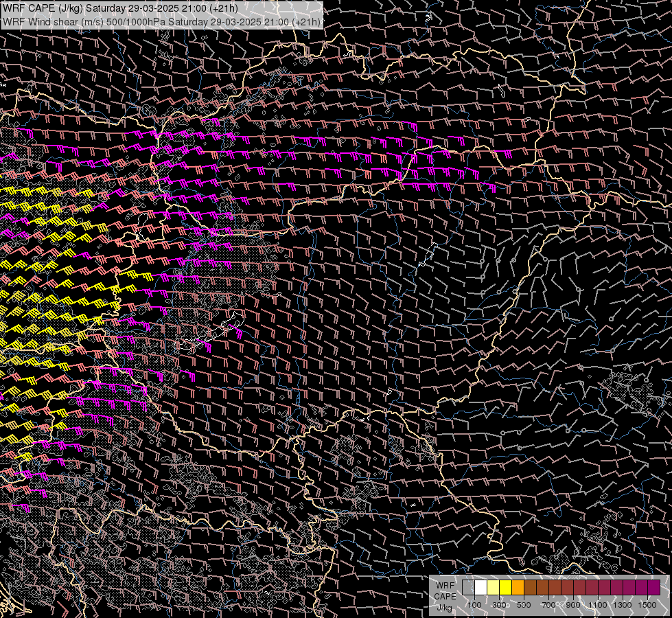Click the legend value 1500
The width and height of the screenshot is (672, 618).
[647, 605]
